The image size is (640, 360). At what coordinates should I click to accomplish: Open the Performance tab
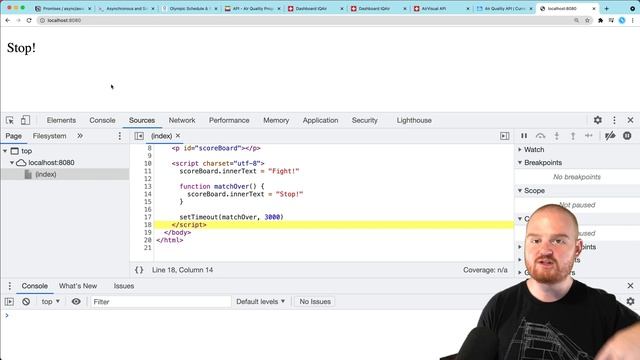coord(229,120)
